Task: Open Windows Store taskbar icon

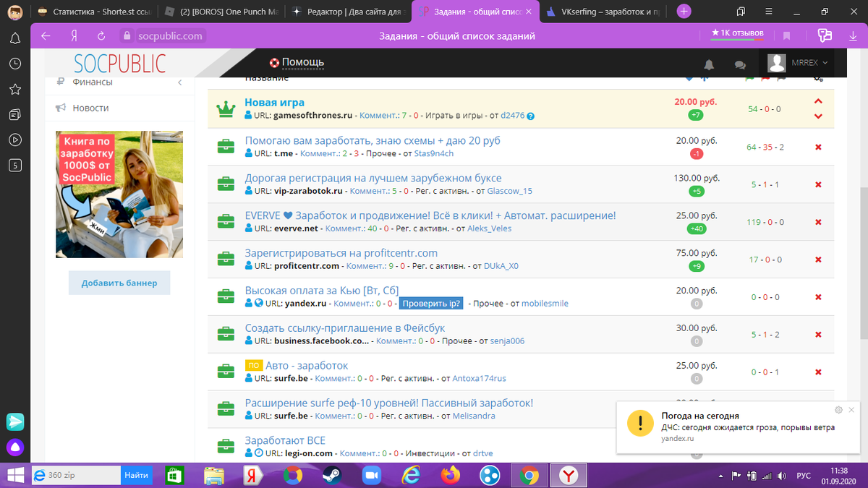Action: (x=175, y=475)
